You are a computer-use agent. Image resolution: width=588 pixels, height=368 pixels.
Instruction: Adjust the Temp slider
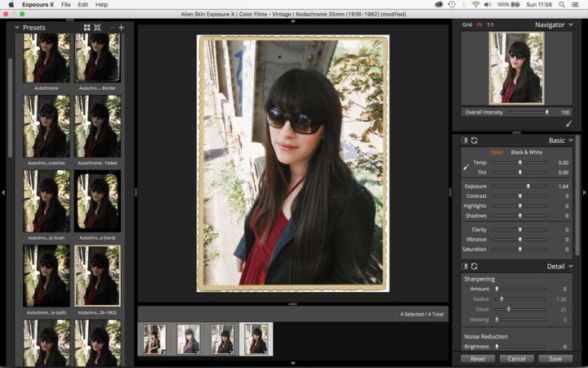519,162
